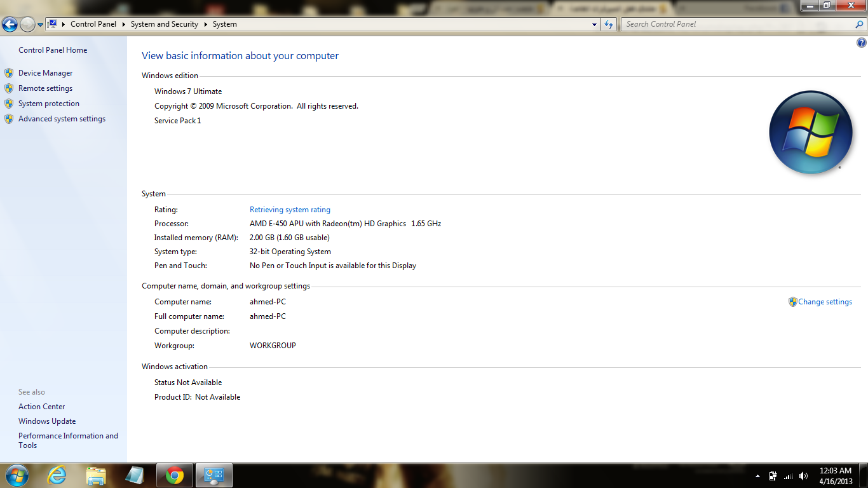Image resolution: width=868 pixels, height=488 pixels.
Task: Click the shield icon beside System protection
Action: click(9, 104)
